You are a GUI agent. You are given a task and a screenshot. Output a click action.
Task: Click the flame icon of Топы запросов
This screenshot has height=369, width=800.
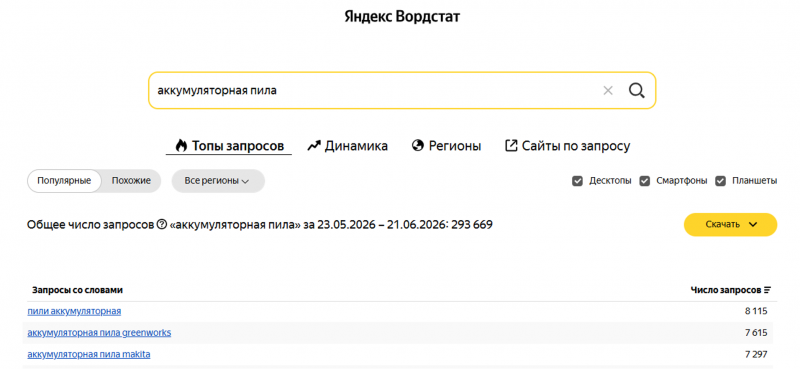pos(181,146)
